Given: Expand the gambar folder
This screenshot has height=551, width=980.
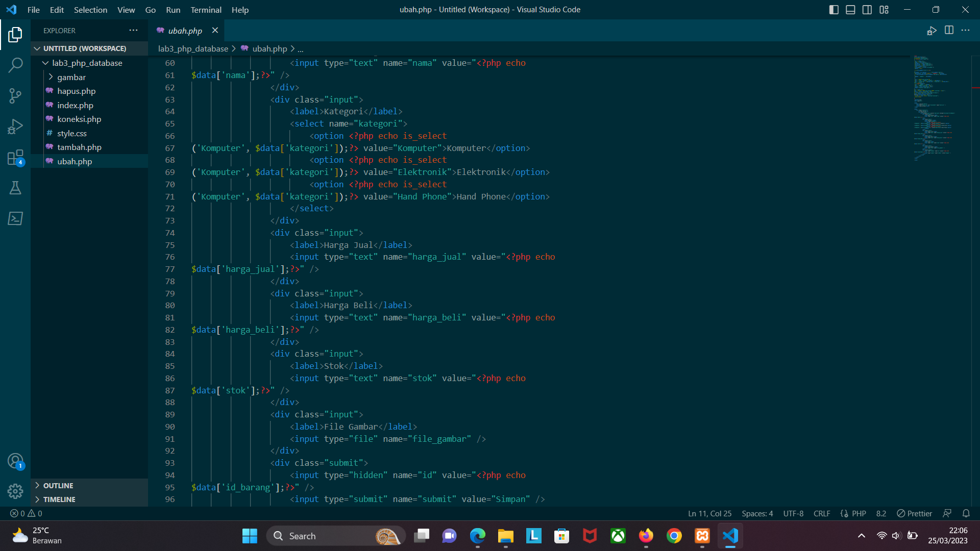Looking at the screenshot, I should [71, 77].
